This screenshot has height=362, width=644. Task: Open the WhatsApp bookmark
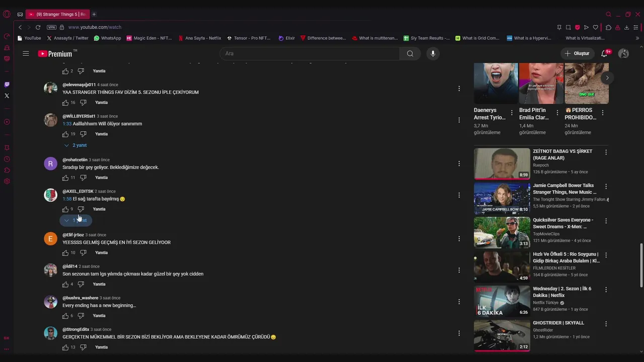(107, 38)
